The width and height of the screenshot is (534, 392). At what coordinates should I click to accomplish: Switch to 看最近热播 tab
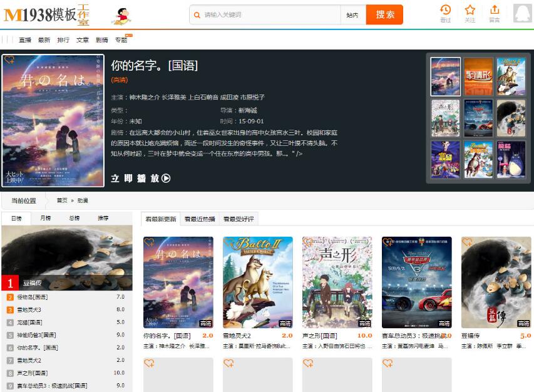[x=199, y=219]
